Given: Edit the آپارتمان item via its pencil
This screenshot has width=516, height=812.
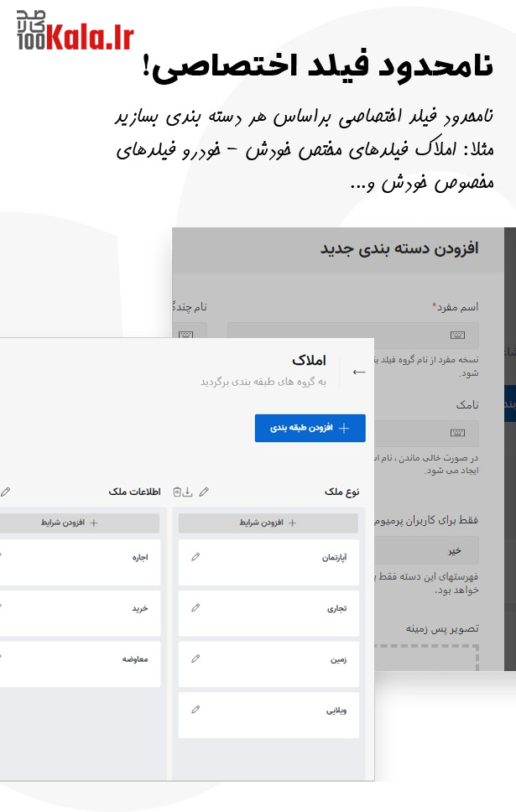Looking at the screenshot, I should 195,557.
